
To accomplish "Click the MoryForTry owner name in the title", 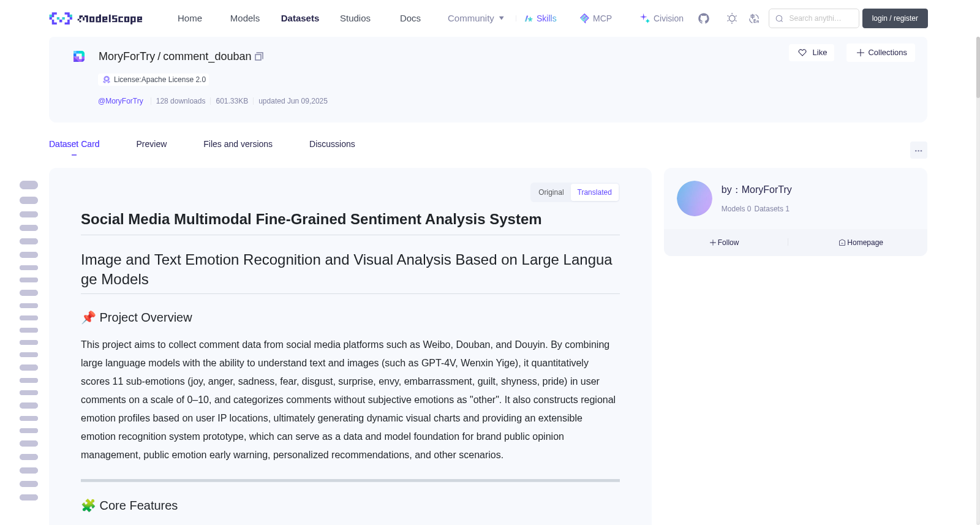I will pyautogui.click(x=127, y=56).
